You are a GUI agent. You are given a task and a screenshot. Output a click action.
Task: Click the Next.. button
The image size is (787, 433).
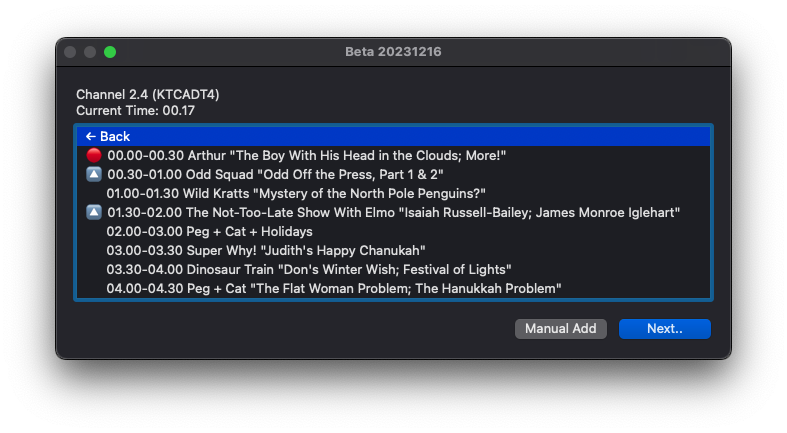click(x=665, y=329)
